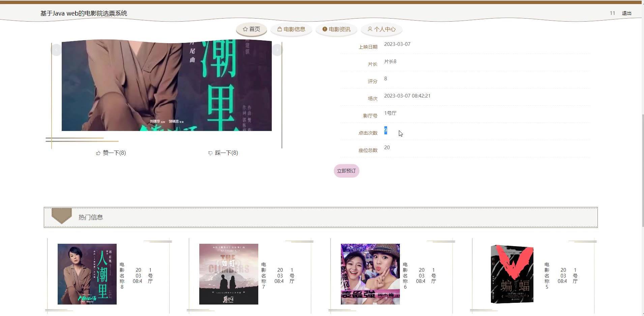Click the duration value 片长8
The width and height of the screenshot is (644, 316).
pos(390,61)
